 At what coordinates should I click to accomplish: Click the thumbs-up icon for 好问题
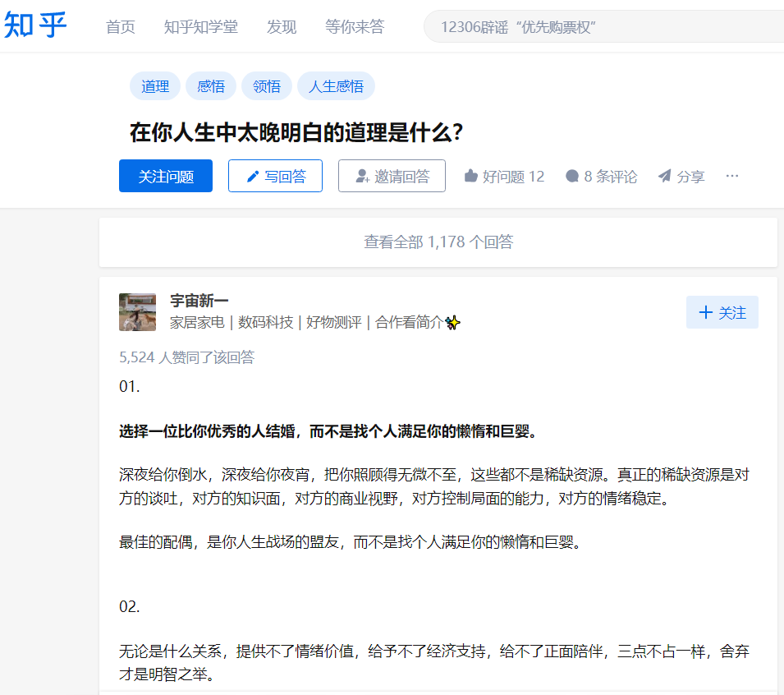point(470,175)
